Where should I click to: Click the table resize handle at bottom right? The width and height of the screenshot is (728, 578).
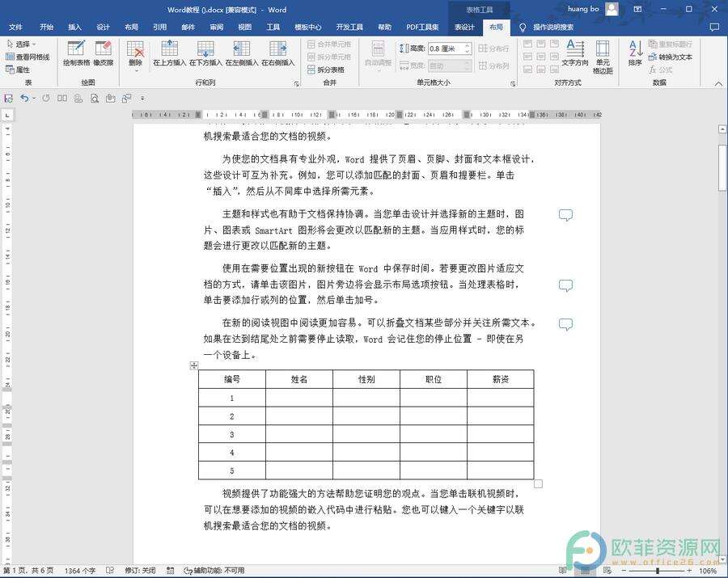(x=538, y=484)
